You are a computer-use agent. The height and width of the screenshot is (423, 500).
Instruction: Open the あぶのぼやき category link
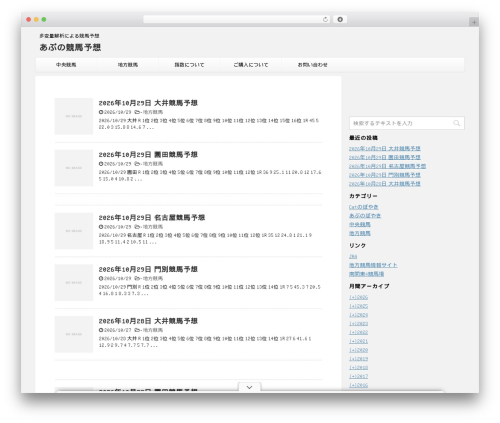pyautogui.click(x=365, y=216)
